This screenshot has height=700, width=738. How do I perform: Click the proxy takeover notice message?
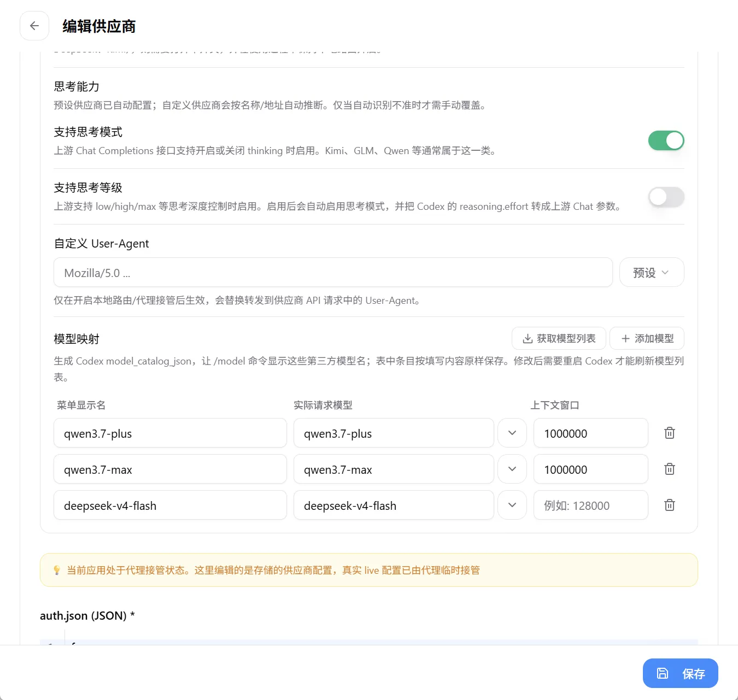[x=273, y=570]
